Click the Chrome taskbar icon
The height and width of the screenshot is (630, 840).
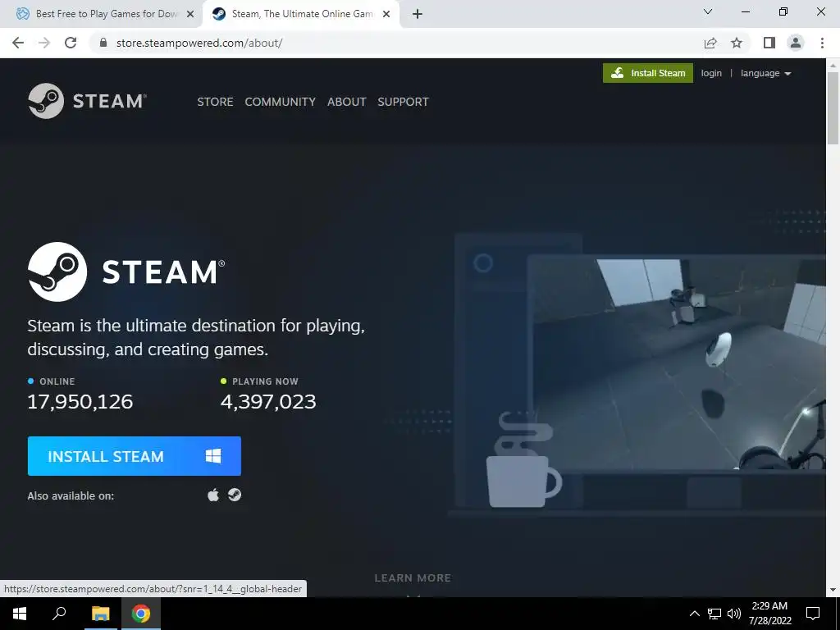pyautogui.click(x=141, y=614)
